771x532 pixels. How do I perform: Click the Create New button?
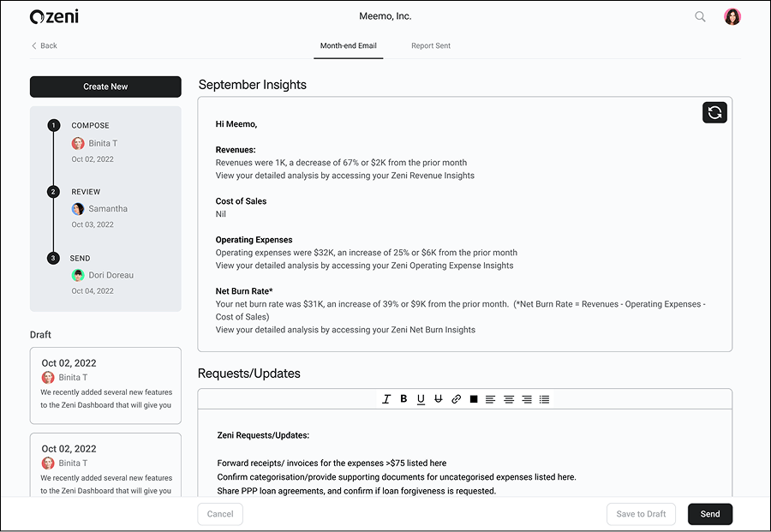105,87
